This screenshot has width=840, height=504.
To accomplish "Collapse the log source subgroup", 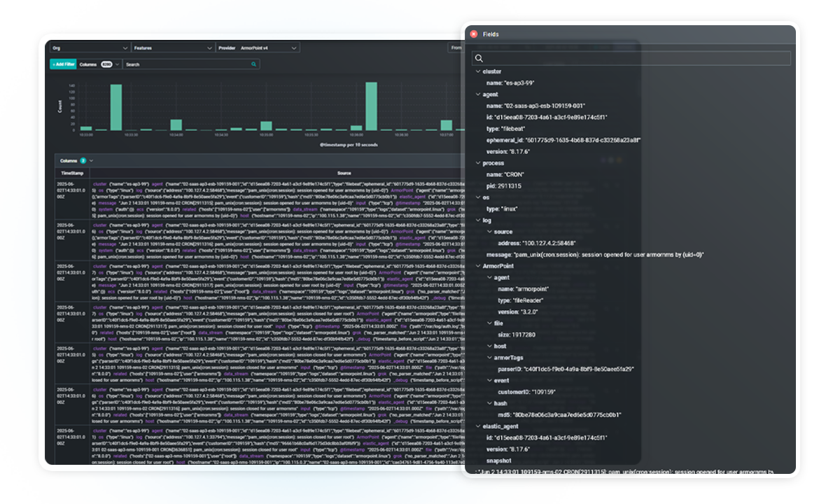I will click(x=489, y=232).
